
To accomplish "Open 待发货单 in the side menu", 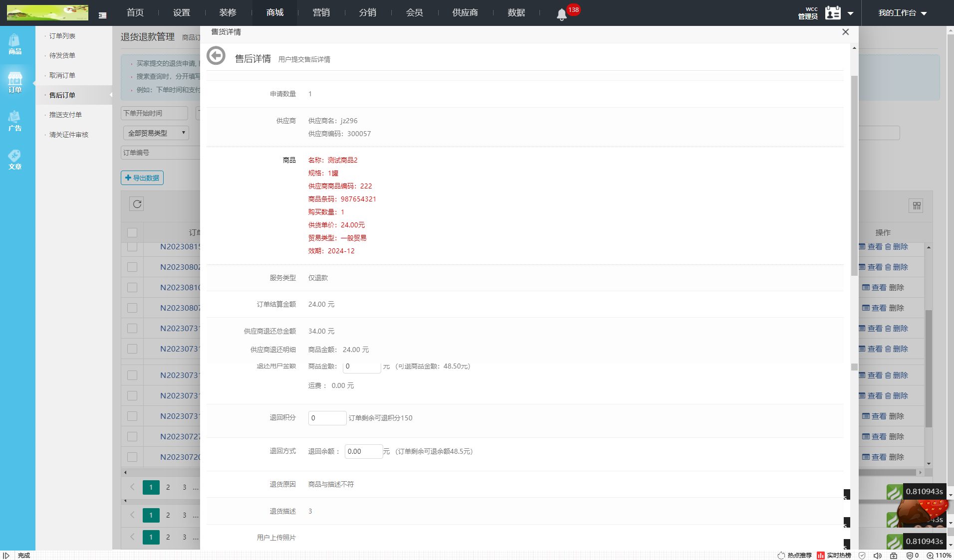I will click(x=62, y=55).
